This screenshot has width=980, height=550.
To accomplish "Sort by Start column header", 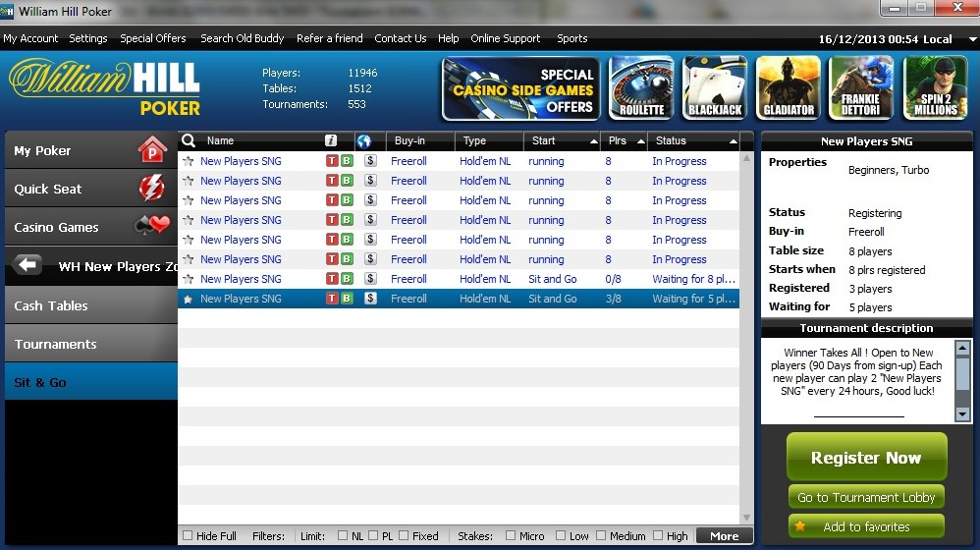I will coord(562,140).
